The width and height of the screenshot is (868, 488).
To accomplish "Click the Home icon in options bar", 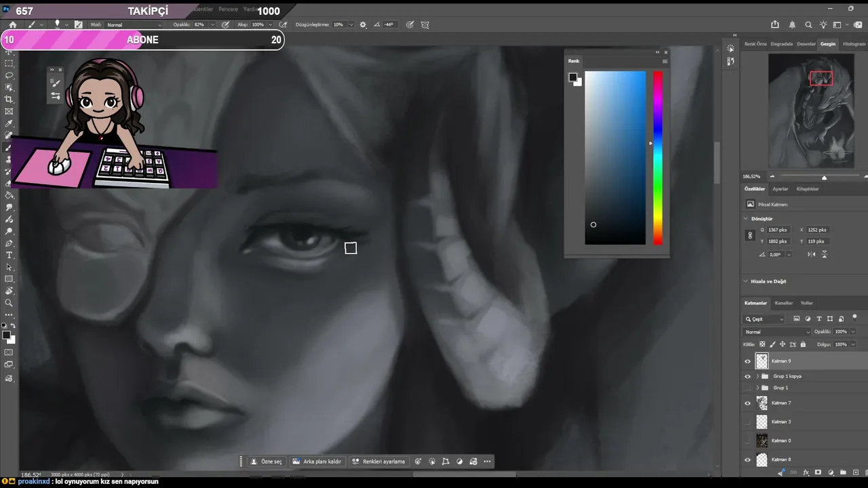I will (x=12, y=24).
